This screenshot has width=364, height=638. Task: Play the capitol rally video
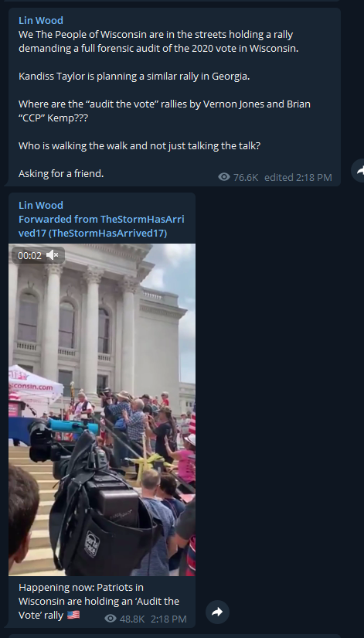(102, 409)
